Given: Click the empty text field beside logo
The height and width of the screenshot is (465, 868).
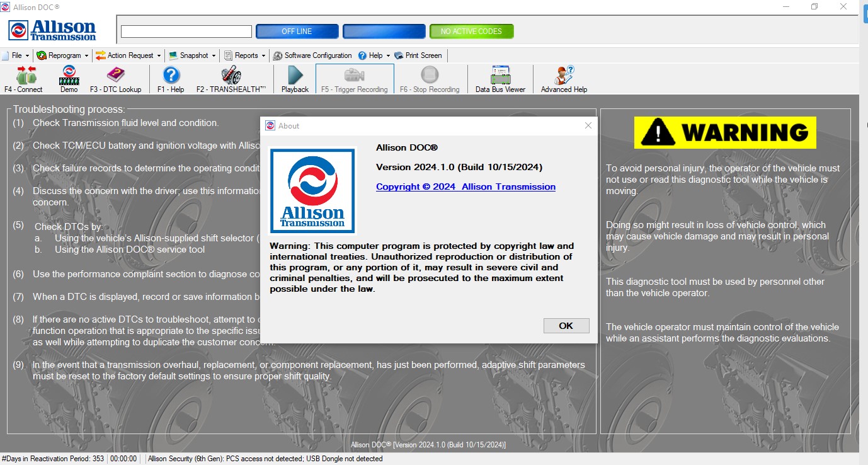Looking at the screenshot, I should pyautogui.click(x=186, y=32).
